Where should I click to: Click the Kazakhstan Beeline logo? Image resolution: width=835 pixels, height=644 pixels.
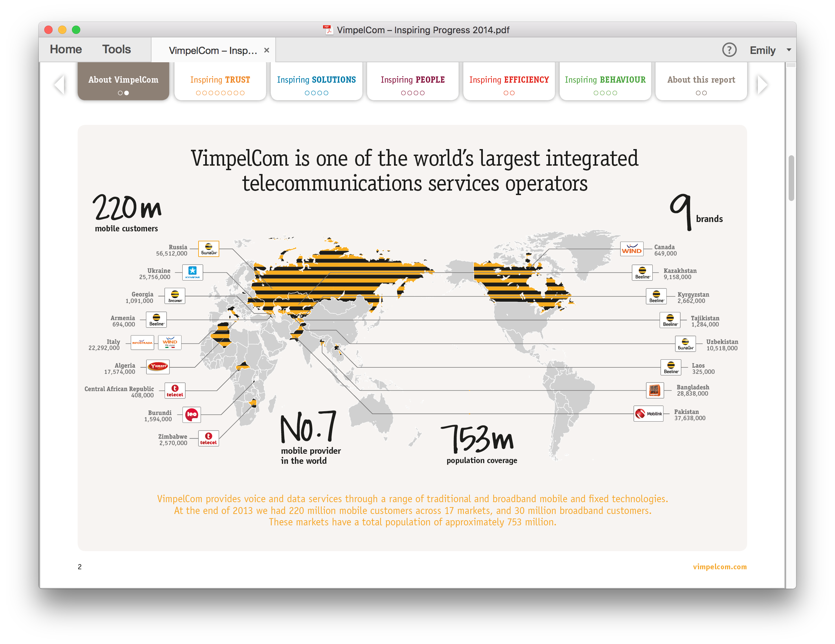click(642, 273)
